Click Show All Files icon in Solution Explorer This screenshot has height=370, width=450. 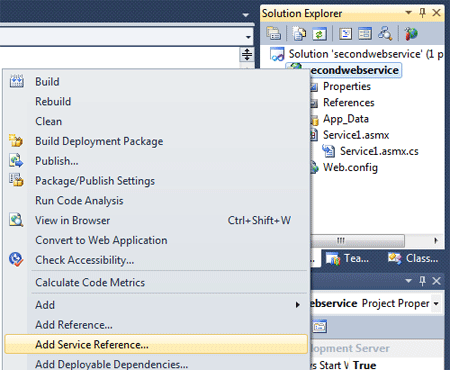click(x=299, y=34)
